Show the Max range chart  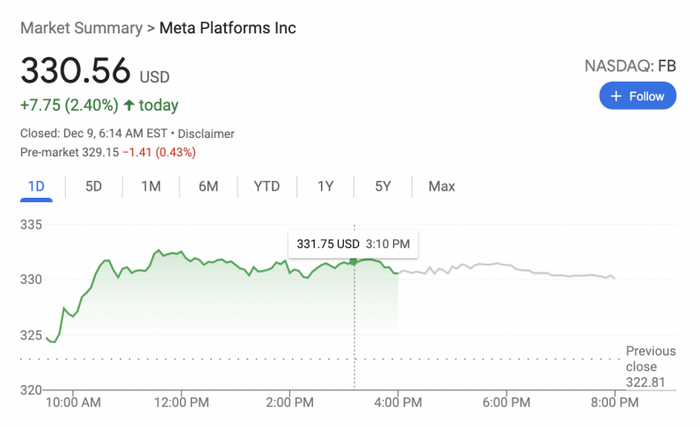click(441, 186)
